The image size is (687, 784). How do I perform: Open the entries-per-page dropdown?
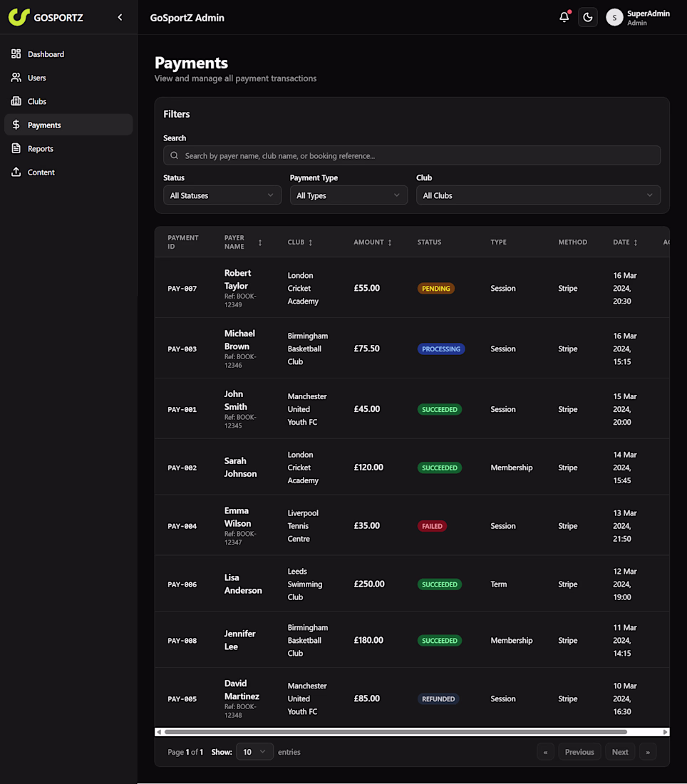[x=254, y=751]
